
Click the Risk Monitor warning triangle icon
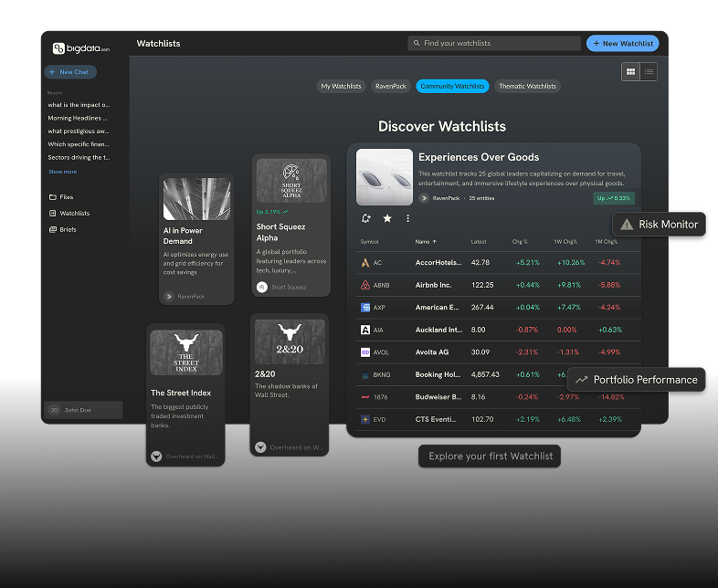[627, 225]
